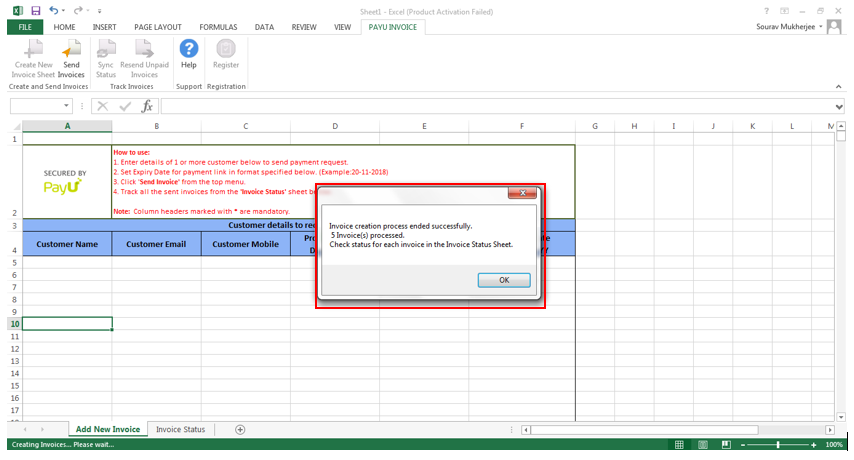This screenshot has height=460, width=854.
Task: Click the zoom in plus button
Action: click(x=814, y=445)
